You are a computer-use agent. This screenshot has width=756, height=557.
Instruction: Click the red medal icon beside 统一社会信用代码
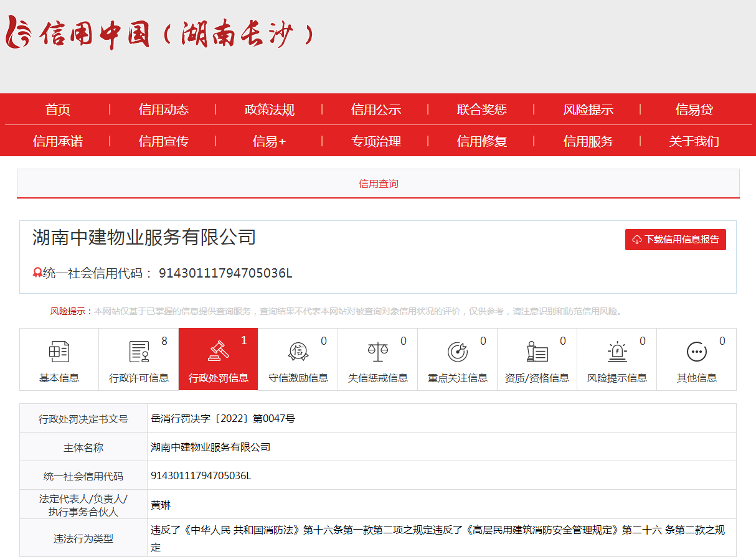click(x=37, y=273)
